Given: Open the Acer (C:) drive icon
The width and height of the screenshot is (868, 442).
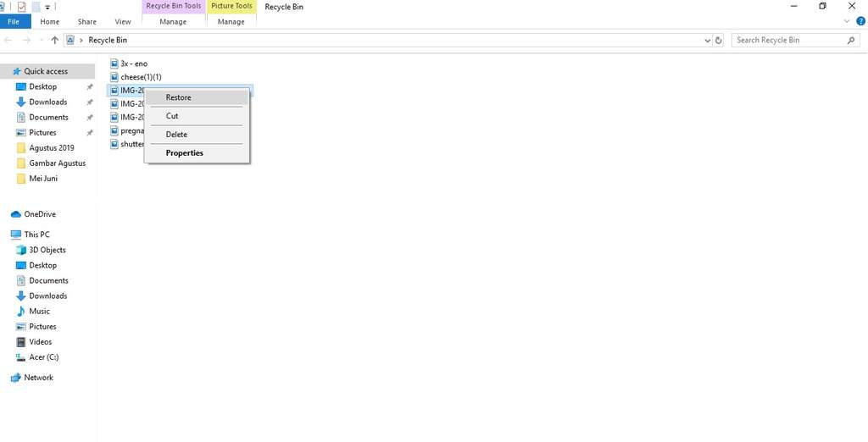Looking at the screenshot, I should (21, 356).
